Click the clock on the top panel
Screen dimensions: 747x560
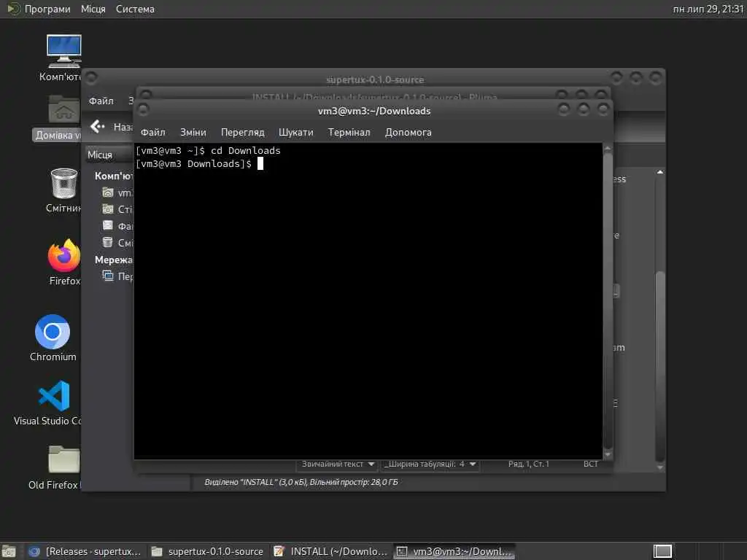(708, 9)
